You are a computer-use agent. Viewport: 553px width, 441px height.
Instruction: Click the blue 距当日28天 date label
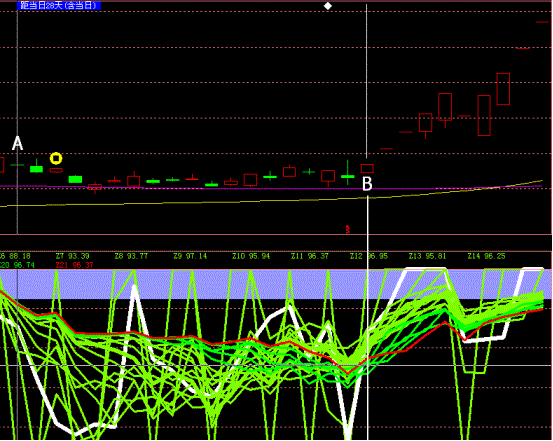pos(59,5)
